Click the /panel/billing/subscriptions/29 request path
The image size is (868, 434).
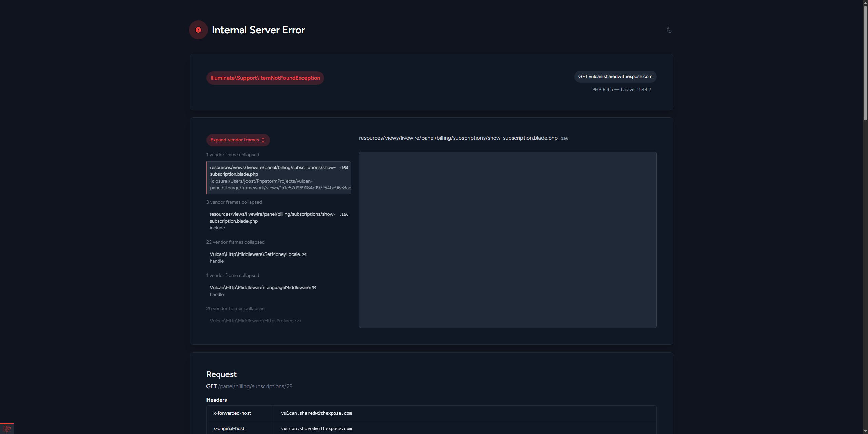[255, 386]
